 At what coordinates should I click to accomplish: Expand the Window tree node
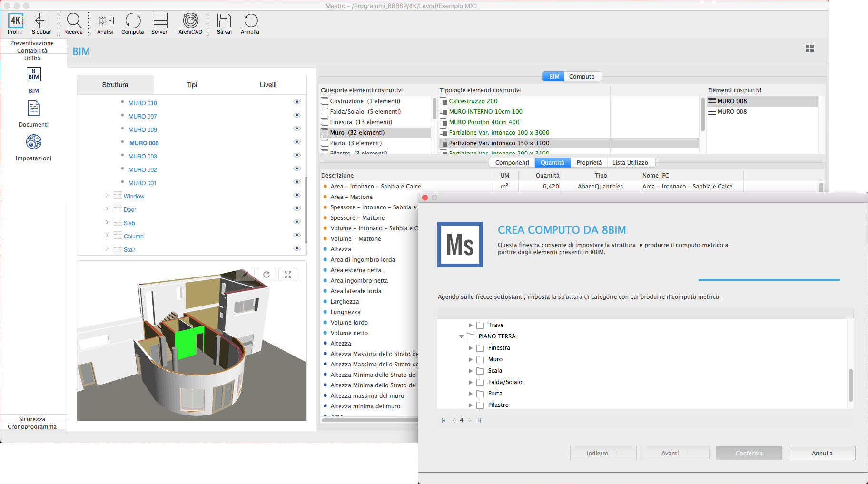tap(107, 196)
